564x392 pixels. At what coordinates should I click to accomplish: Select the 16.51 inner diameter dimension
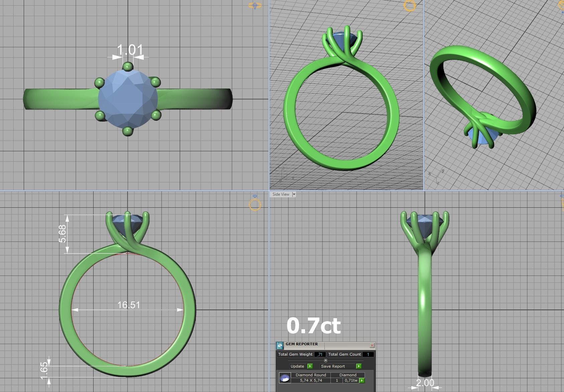[129, 305]
